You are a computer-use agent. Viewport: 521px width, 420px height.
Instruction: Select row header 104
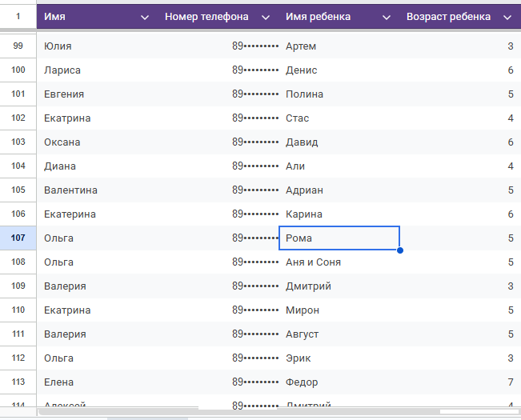click(x=18, y=166)
